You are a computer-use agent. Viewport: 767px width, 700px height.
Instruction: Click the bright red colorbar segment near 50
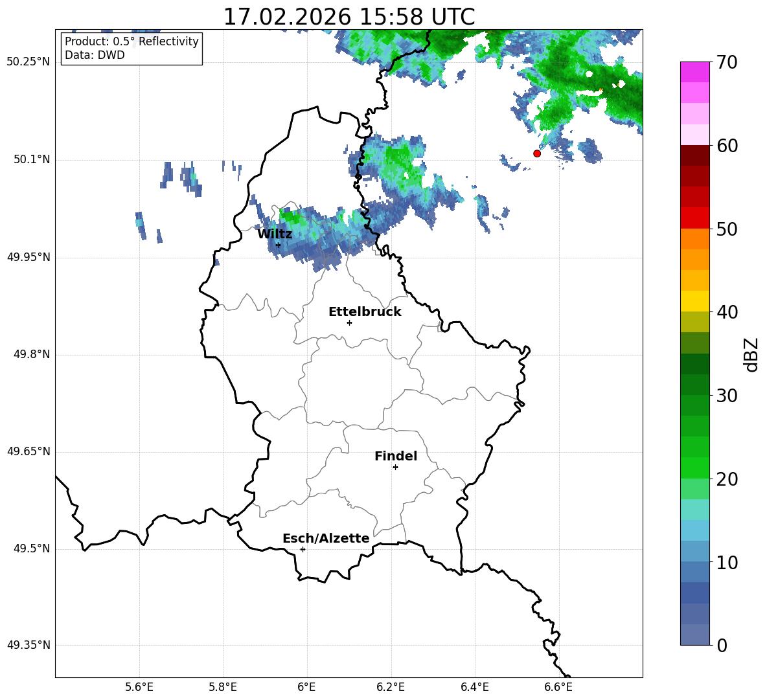(x=694, y=218)
